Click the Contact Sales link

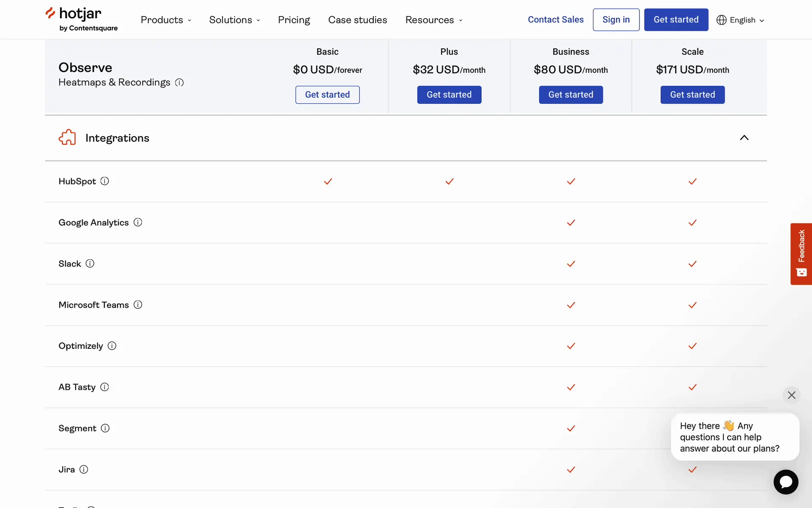[x=555, y=19]
